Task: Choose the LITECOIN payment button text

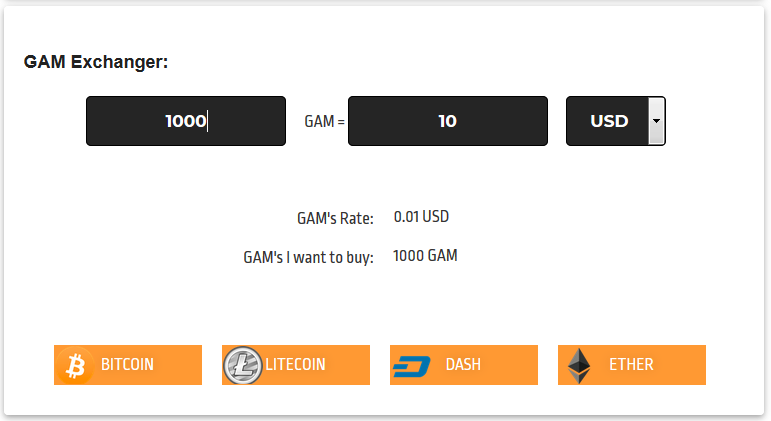Action: tap(296, 365)
